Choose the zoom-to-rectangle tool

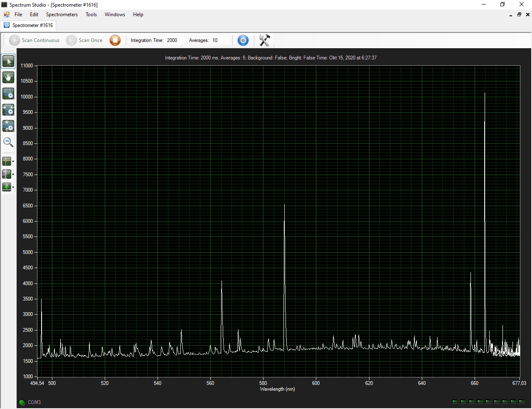(x=8, y=94)
